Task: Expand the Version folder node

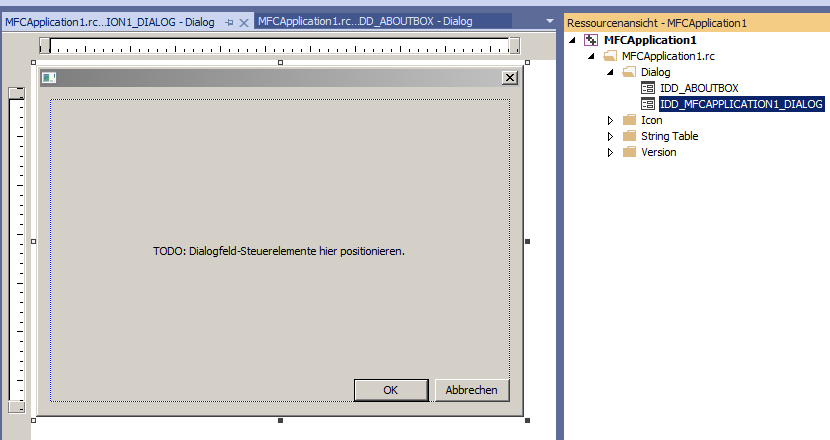Action: (x=610, y=152)
